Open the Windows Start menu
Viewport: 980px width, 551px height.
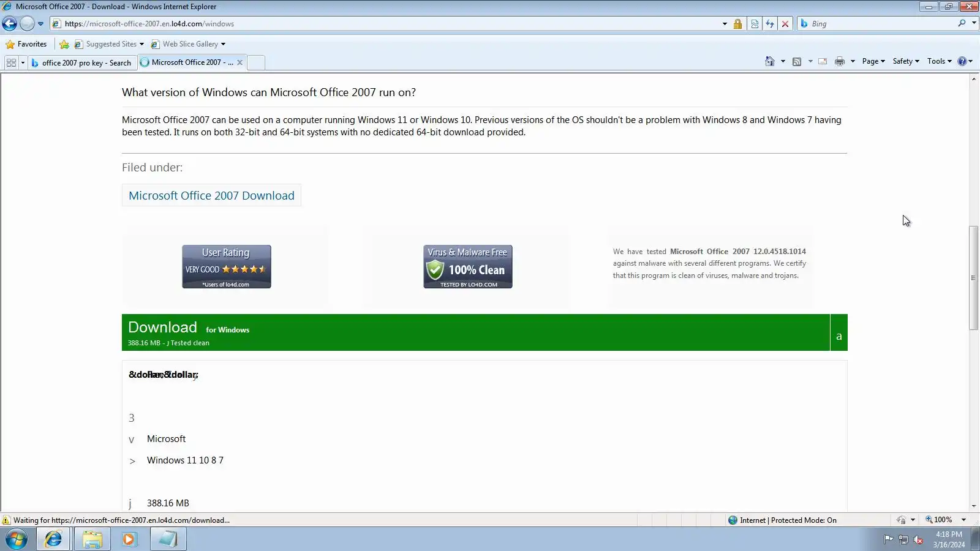tap(17, 539)
